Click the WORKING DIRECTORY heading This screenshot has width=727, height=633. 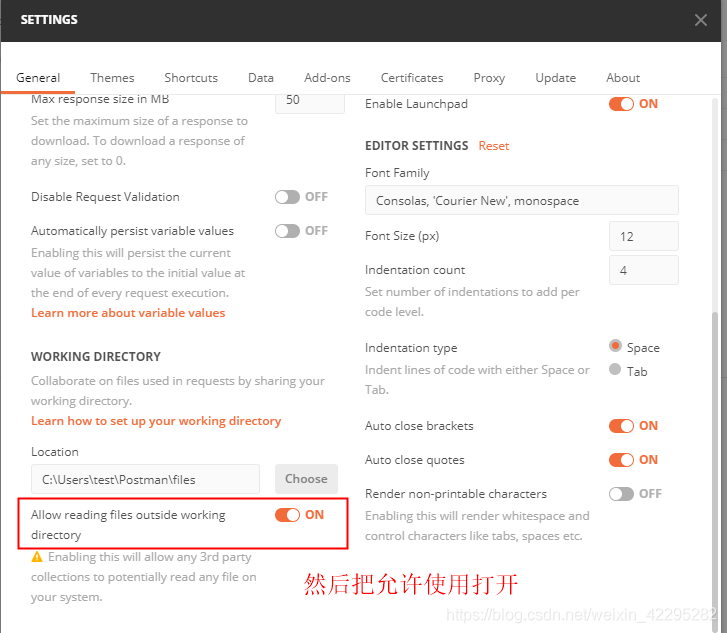[x=96, y=357]
